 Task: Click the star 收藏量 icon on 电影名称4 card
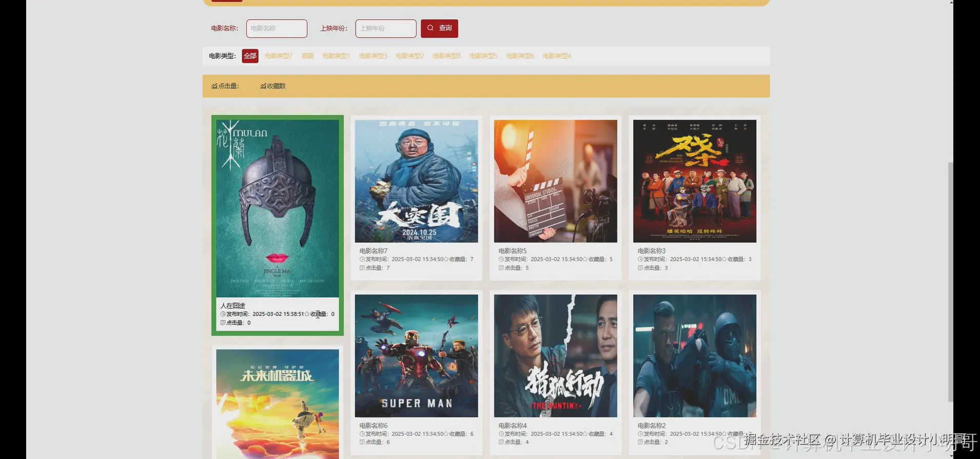point(585,434)
